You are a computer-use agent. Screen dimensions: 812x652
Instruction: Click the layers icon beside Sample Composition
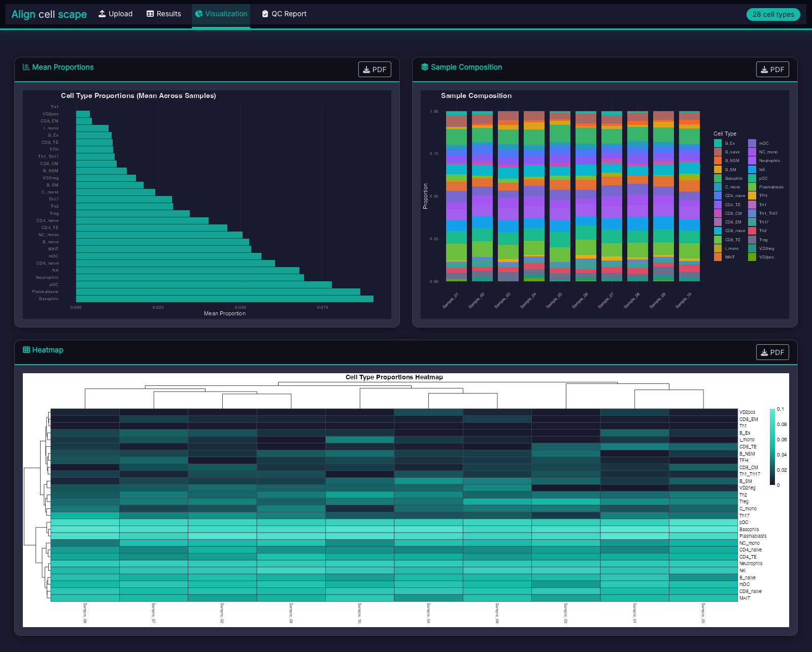(x=424, y=67)
